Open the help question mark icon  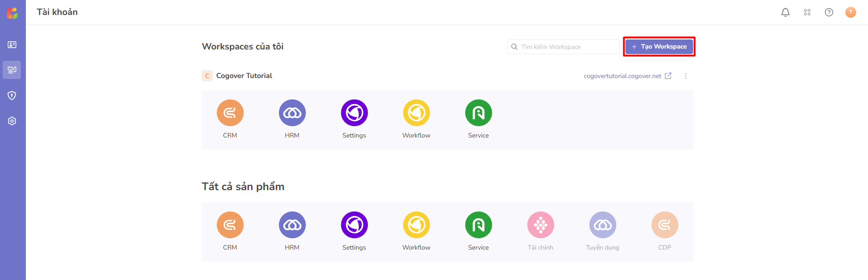[x=829, y=12]
